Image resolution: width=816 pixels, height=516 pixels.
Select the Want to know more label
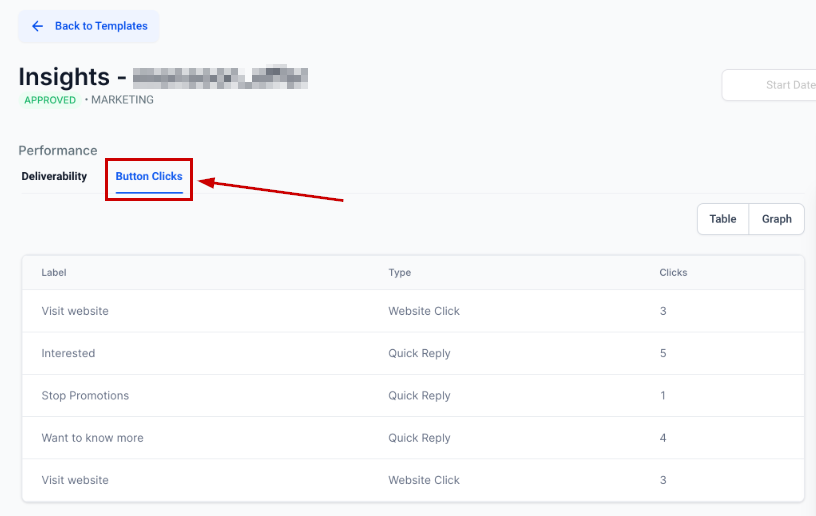pyautogui.click(x=92, y=438)
